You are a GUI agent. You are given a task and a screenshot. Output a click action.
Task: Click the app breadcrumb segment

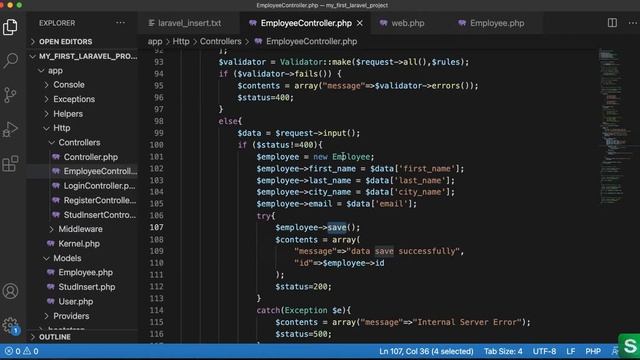[155, 42]
